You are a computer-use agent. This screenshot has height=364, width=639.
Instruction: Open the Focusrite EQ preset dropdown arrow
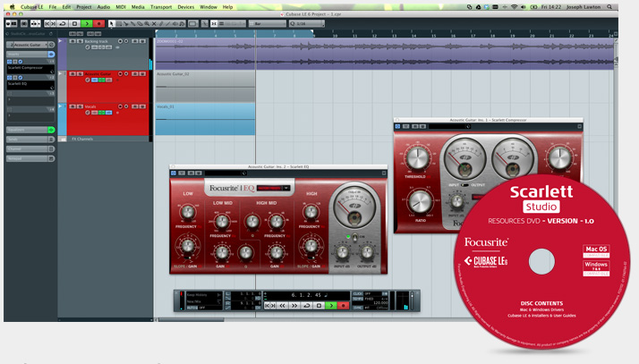[x=286, y=188]
